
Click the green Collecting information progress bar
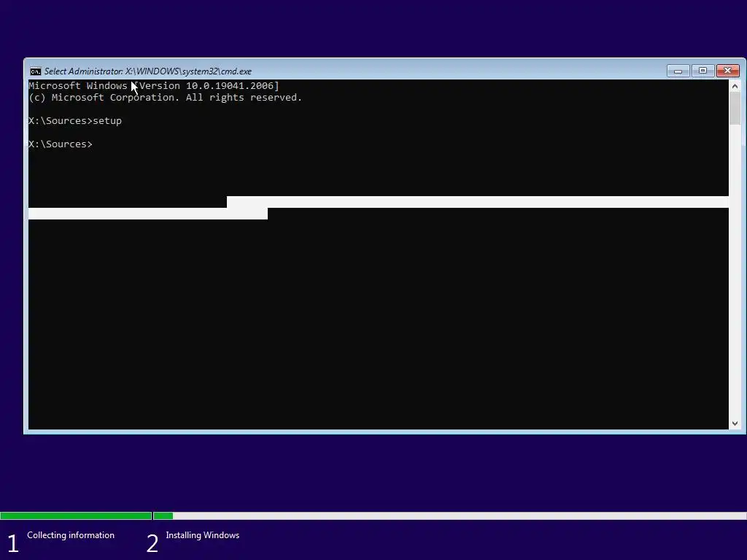76,516
